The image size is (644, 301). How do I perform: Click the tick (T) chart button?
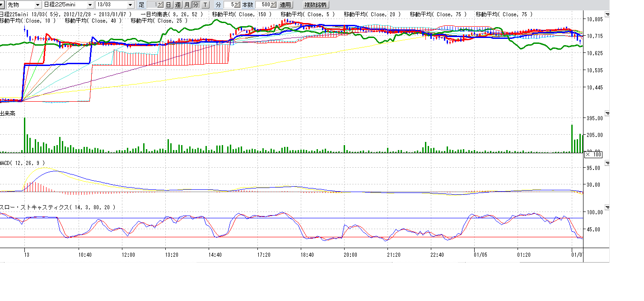pos(205,5)
